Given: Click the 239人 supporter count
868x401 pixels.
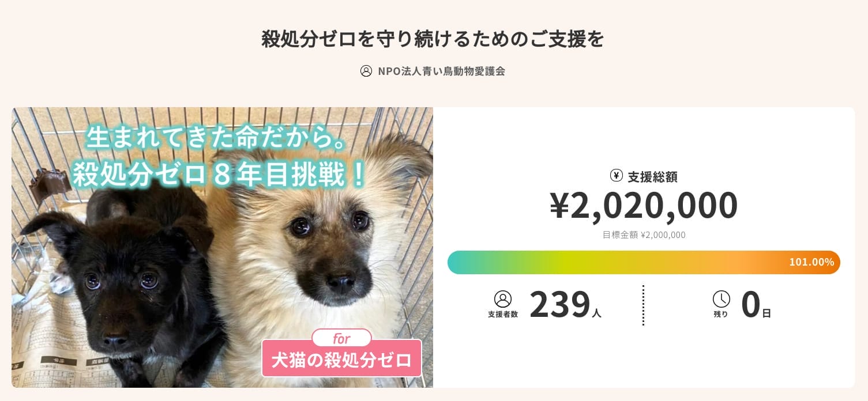Looking at the screenshot, I should (x=564, y=305).
